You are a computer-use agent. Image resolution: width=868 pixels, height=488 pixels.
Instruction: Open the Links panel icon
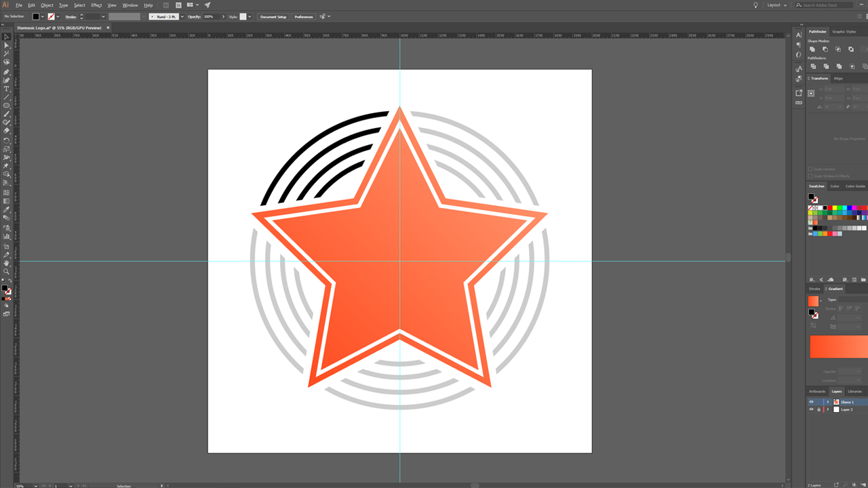(x=799, y=102)
